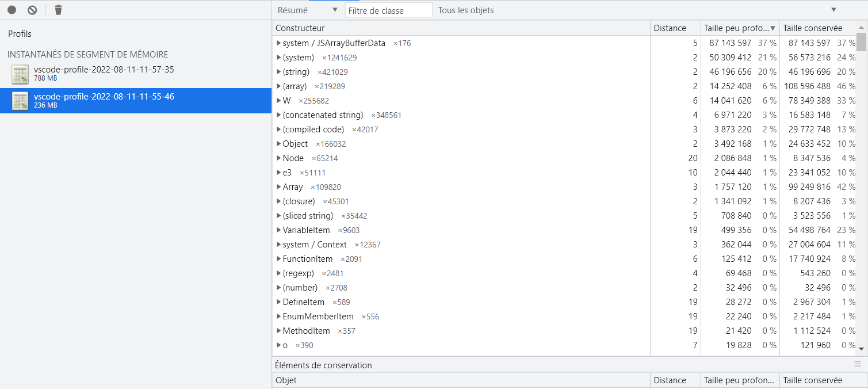The height and width of the screenshot is (389, 868).
Task: Select snapshot vscode-profile-2022-08-11-11-55-46
Action: [x=136, y=101]
